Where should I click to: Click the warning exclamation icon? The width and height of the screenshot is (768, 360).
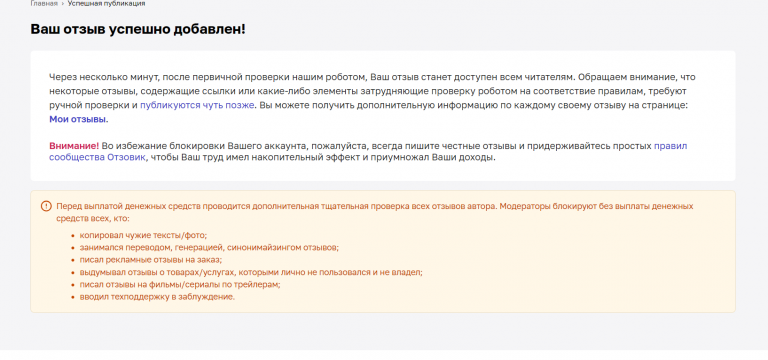(x=46, y=206)
